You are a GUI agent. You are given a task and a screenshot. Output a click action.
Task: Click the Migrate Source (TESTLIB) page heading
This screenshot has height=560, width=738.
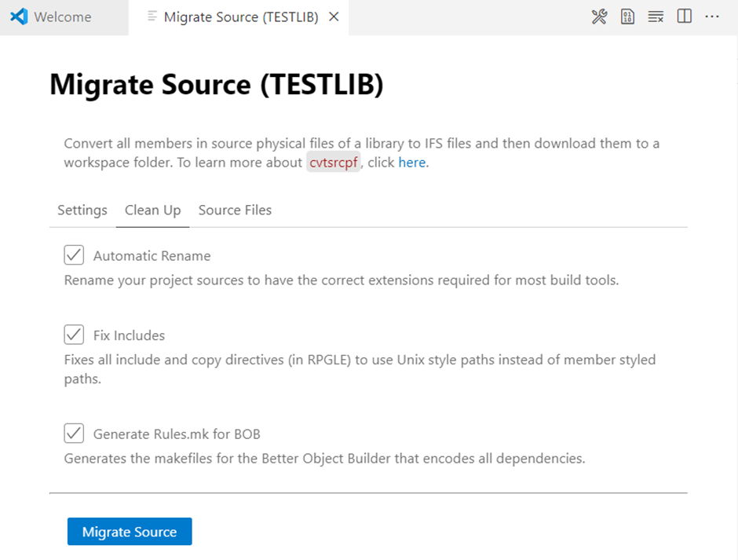(217, 85)
